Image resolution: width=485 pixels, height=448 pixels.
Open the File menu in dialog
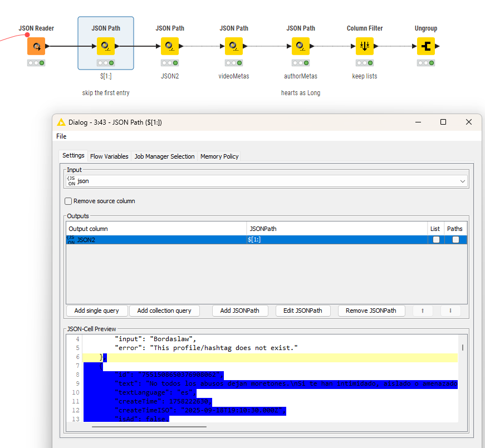[61, 136]
